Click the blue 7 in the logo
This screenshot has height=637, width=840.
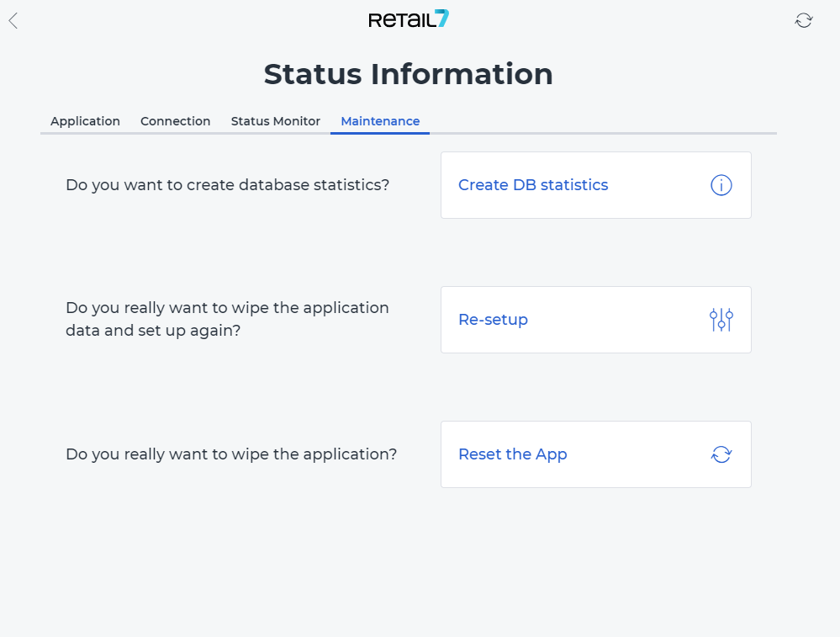(442, 19)
